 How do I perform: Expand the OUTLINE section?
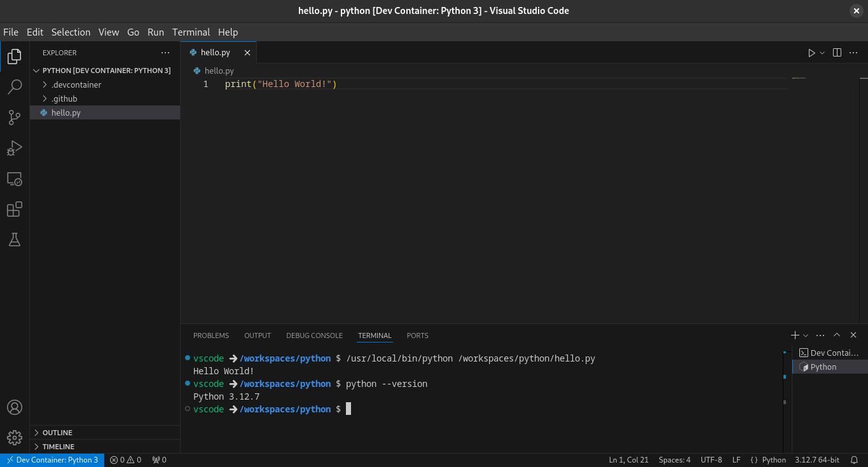pos(57,433)
